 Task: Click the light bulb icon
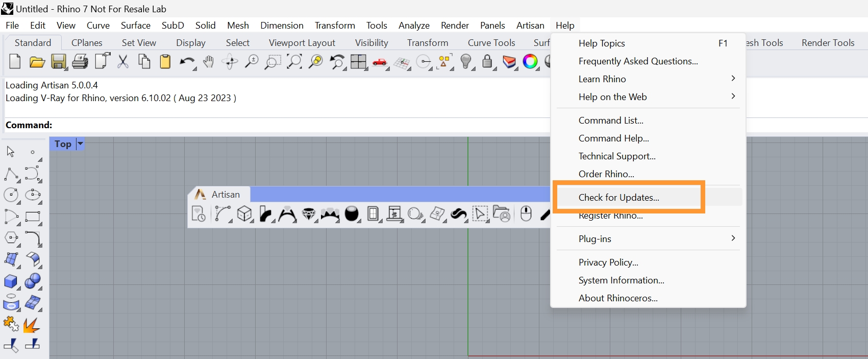click(x=465, y=62)
